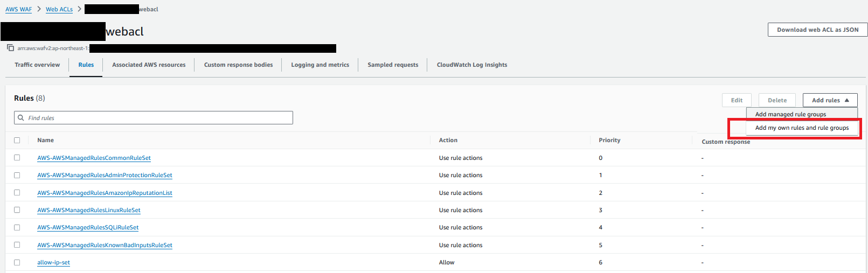Select the Rules tab
This screenshot has height=273, width=868.
click(86, 65)
